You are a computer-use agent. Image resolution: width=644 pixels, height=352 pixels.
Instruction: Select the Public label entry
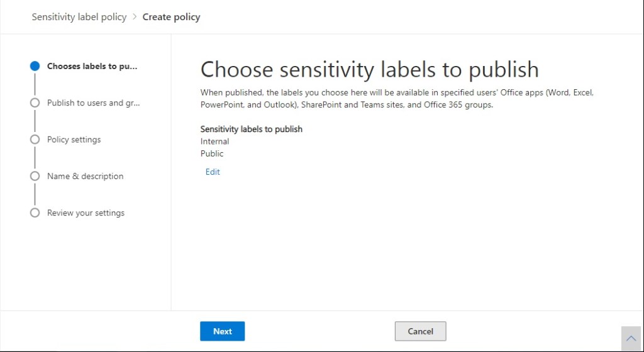click(x=212, y=153)
